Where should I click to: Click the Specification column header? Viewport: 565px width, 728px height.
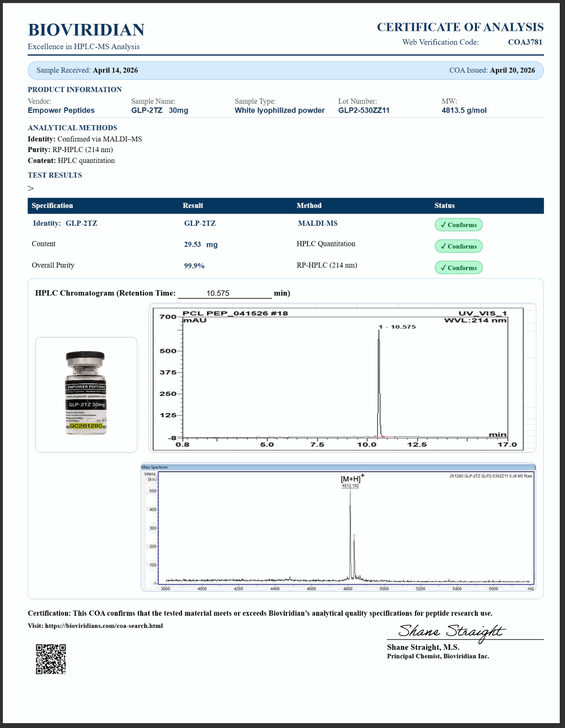pyautogui.click(x=52, y=206)
